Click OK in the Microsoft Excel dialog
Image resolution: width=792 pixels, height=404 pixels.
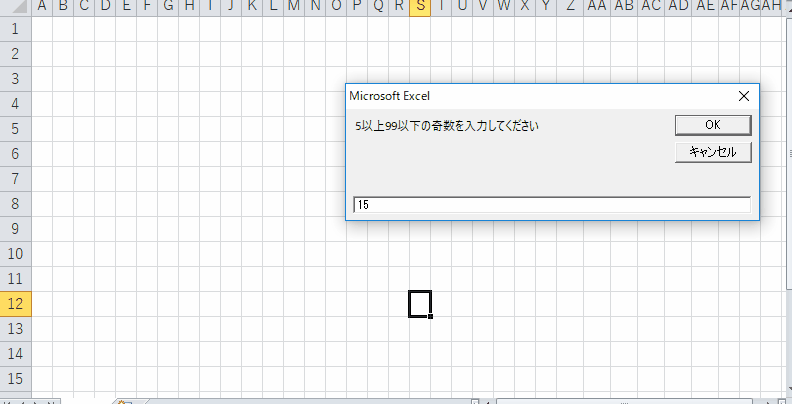712,125
